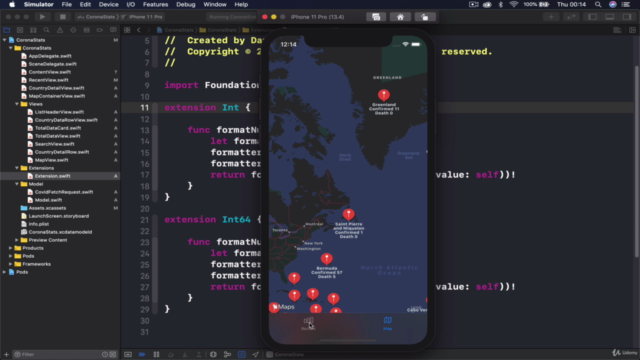This screenshot has height=360, width=640.
Task: Click the Simulator rotate device icon
Action: (425, 17)
